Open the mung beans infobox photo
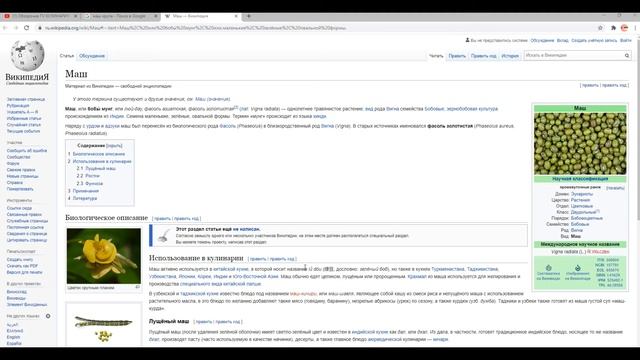 click(580, 144)
